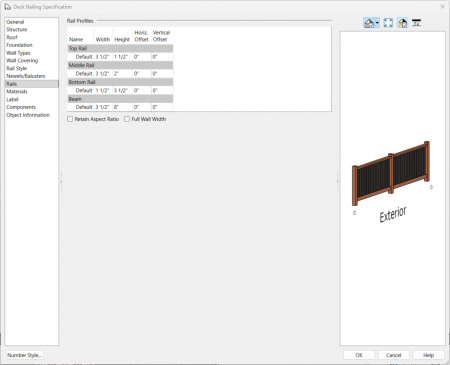Screen dimensions: 450x365
Task: Open the rendering view type dropdown arrow
Action: pos(377,23)
